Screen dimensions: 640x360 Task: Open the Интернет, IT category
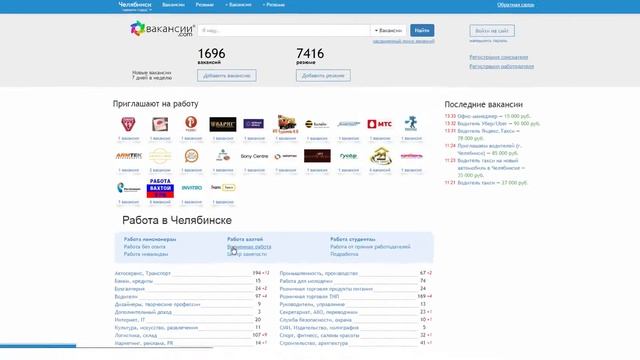tap(129, 320)
